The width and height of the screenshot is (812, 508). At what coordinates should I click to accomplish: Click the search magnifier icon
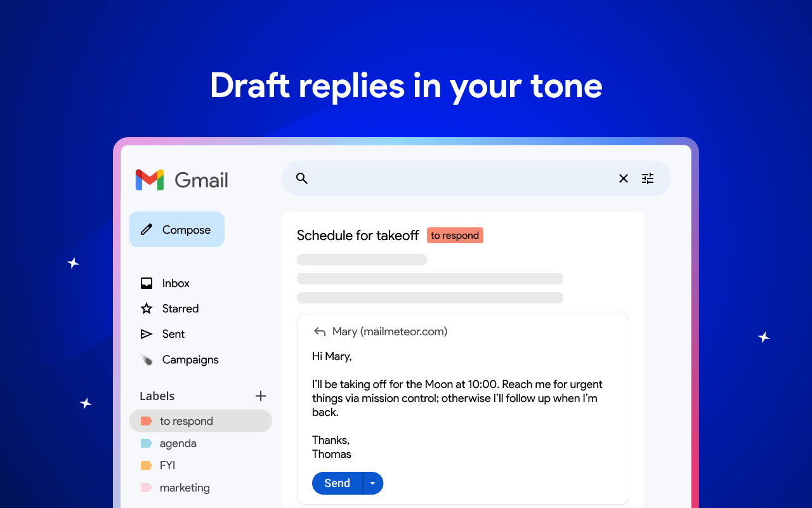(301, 178)
